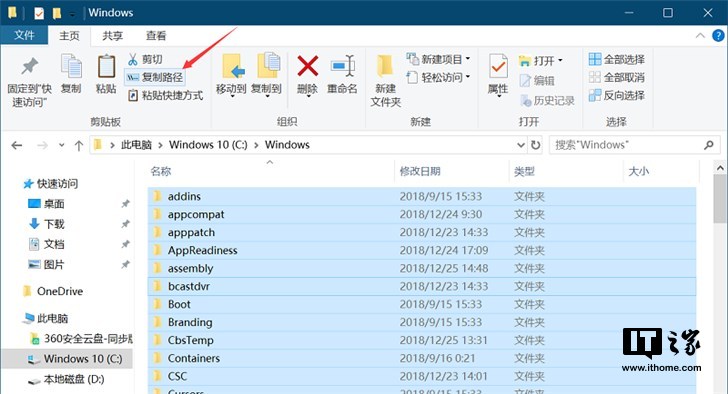Collapse the ribbon with chevron
The width and height of the screenshot is (728, 394).
pos(700,36)
